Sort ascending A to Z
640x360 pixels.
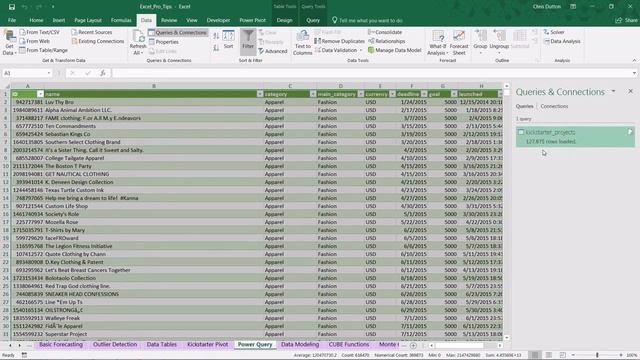tap(216, 36)
